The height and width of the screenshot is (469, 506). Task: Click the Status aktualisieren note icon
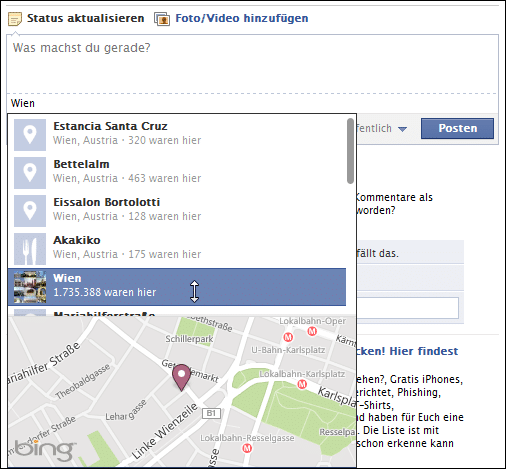[15, 19]
